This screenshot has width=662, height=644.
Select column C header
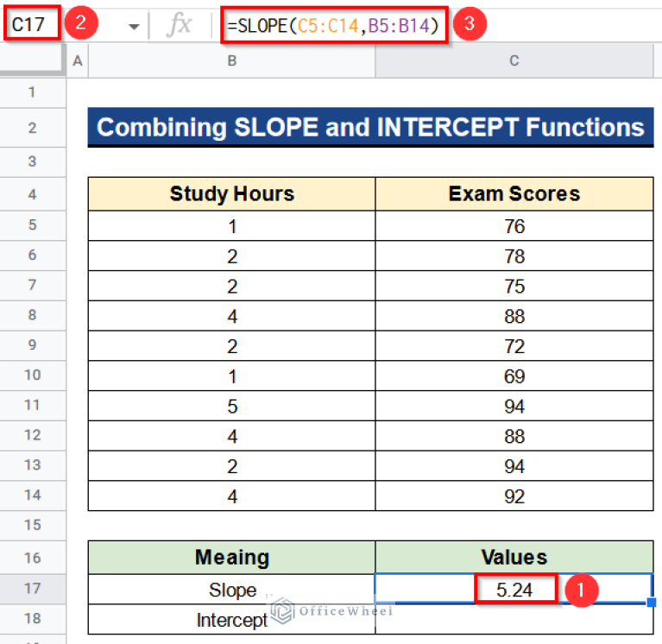point(514,60)
